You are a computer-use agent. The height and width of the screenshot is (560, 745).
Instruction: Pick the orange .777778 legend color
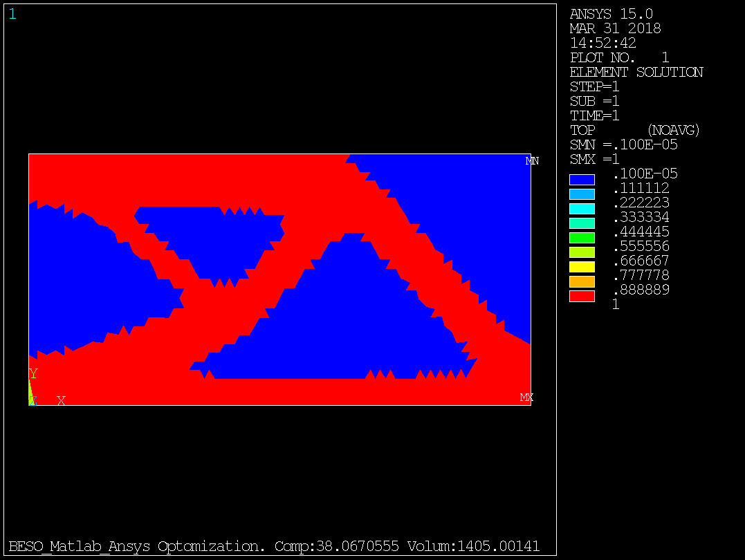[x=582, y=281]
